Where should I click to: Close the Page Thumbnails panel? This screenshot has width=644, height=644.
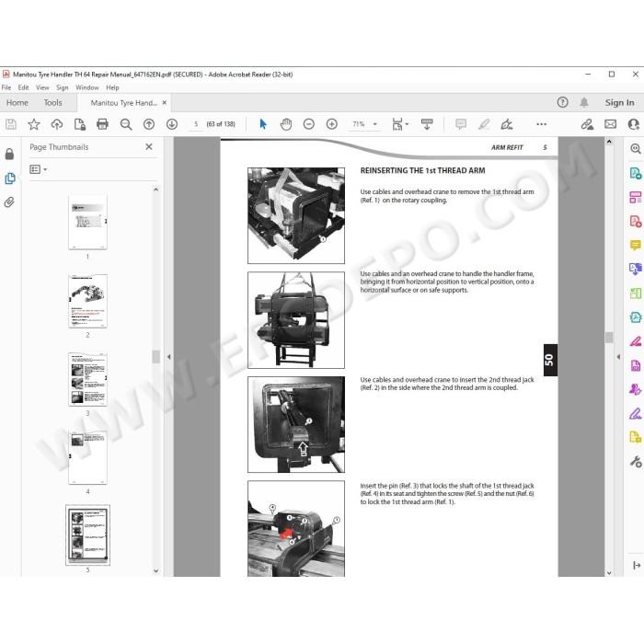click(149, 146)
